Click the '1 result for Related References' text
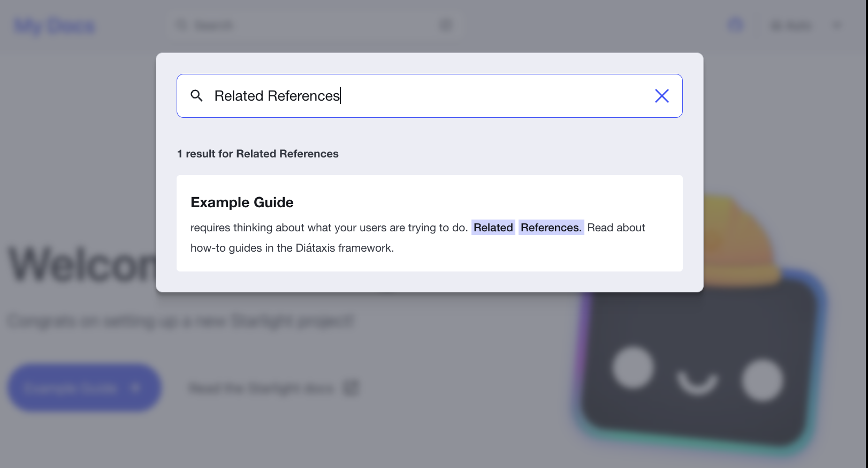868x468 pixels. [x=258, y=154]
